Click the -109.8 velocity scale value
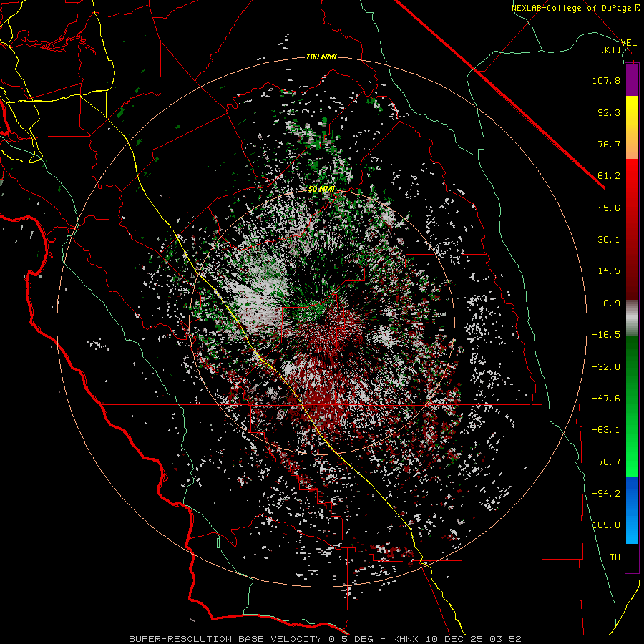The height and width of the screenshot is (644, 644). 603,525
